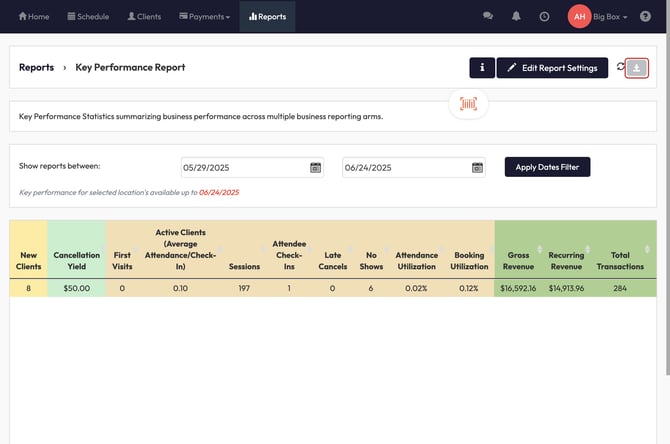The height and width of the screenshot is (444, 670).
Task: Expand the Big Box account dropdown
Action: [610, 17]
